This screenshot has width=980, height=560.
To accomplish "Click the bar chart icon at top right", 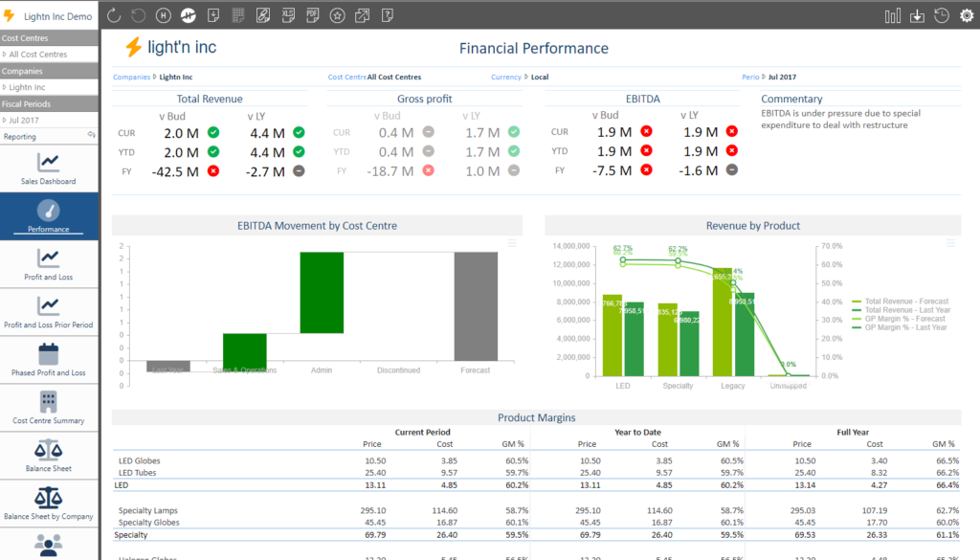I will click(x=893, y=15).
